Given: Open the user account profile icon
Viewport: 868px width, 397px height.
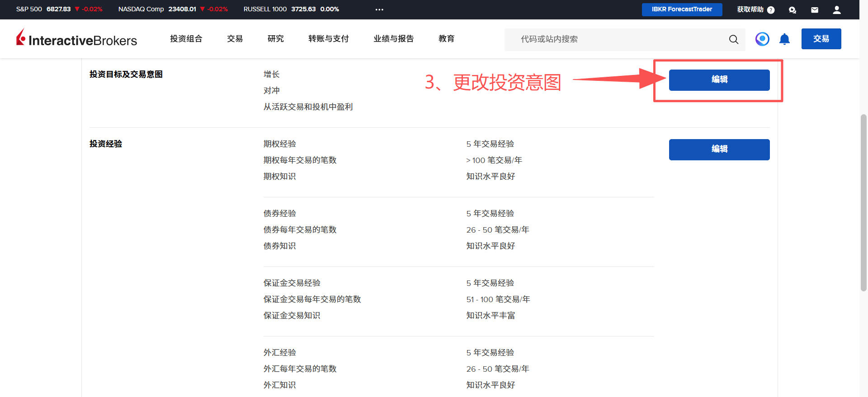Looking at the screenshot, I should coord(836,10).
